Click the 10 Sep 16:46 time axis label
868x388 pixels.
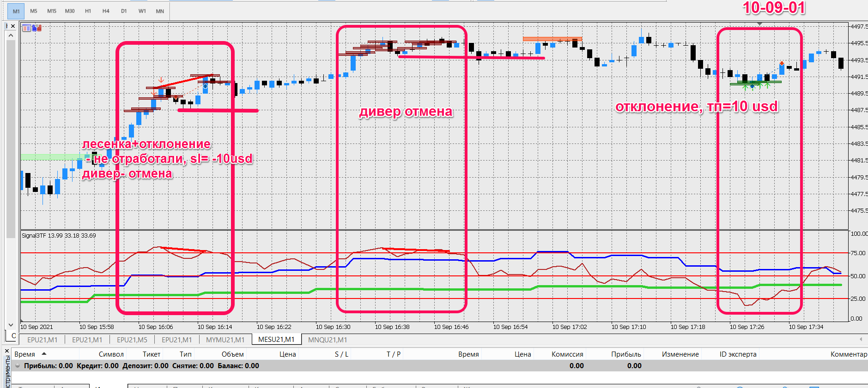pyautogui.click(x=451, y=327)
